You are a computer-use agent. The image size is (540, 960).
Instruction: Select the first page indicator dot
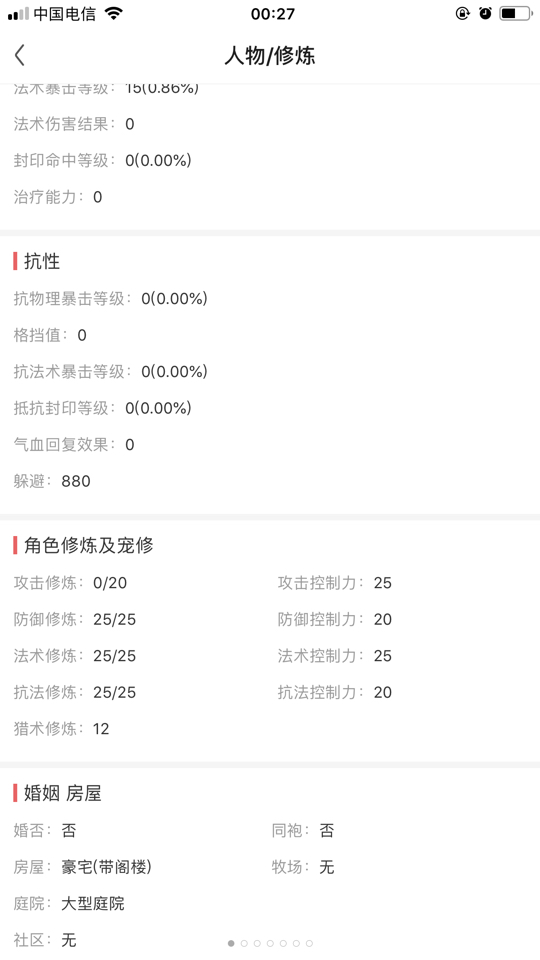point(231,943)
